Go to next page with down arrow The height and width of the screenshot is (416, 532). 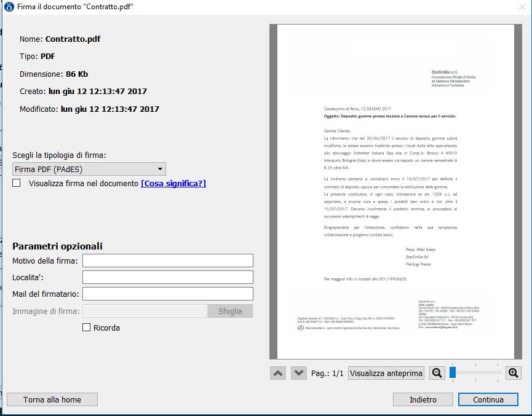pyautogui.click(x=298, y=373)
